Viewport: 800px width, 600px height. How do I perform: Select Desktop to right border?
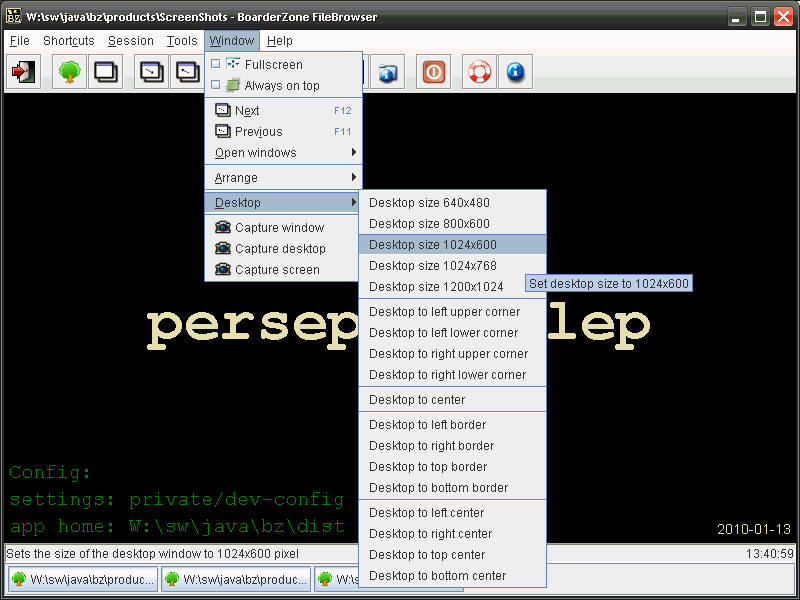click(x=453, y=445)
